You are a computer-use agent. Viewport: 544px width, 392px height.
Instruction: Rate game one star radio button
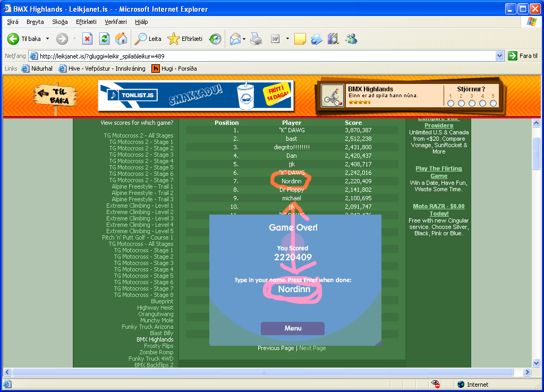coord(450,103)
